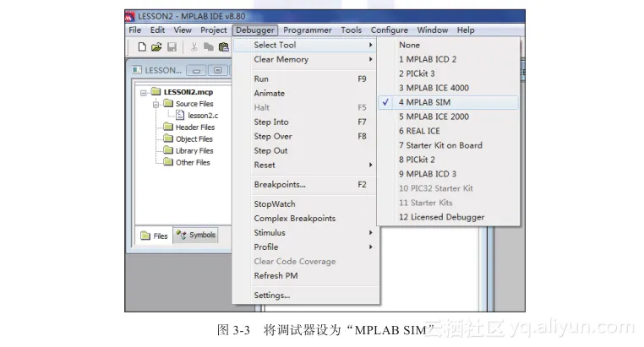644x347 pixels.
Task: Click the Cut scissors toolbar icon
Action: (x=194, y=47)
